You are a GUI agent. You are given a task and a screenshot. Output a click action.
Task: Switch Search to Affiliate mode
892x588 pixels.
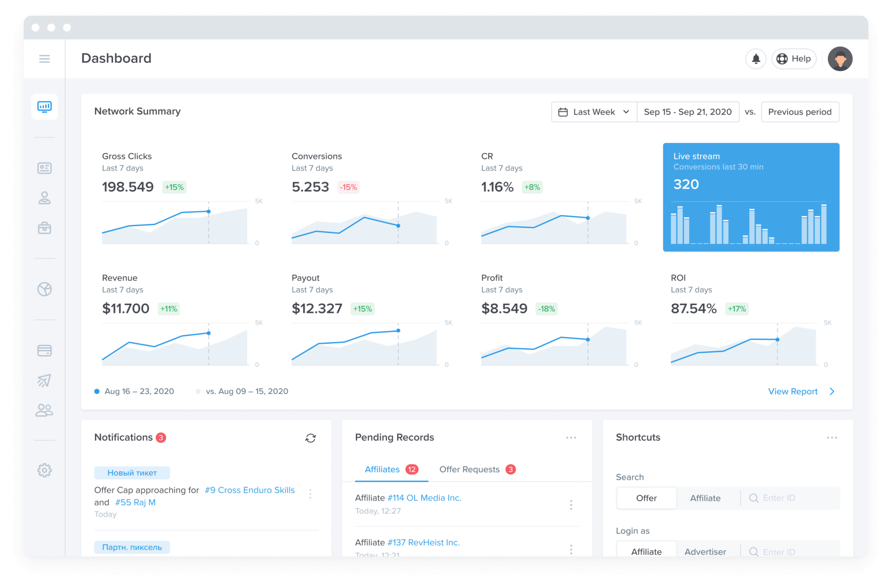click(x=705, y=498)
